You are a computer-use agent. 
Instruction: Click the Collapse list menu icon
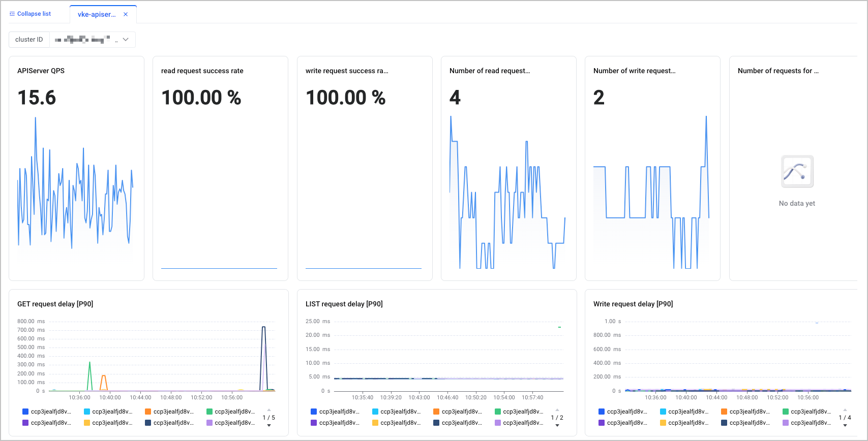tap(12, 14)
